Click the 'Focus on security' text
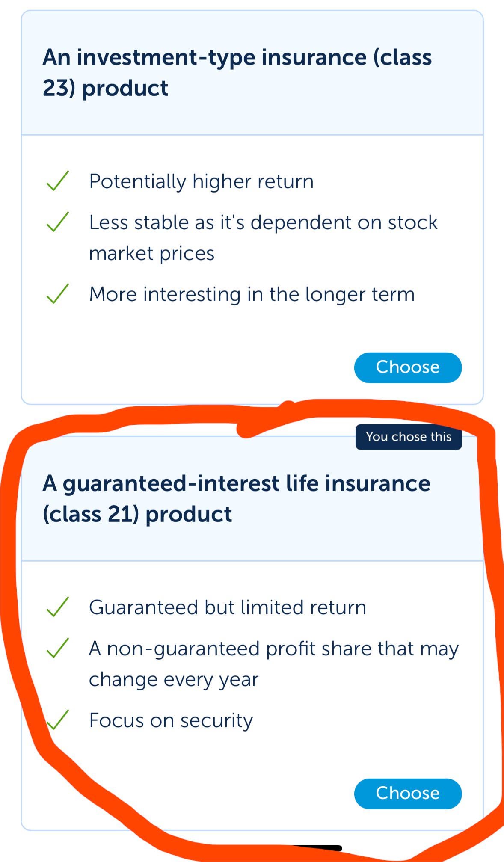Viewport: 504px width, 862px height. coord(171,720)
